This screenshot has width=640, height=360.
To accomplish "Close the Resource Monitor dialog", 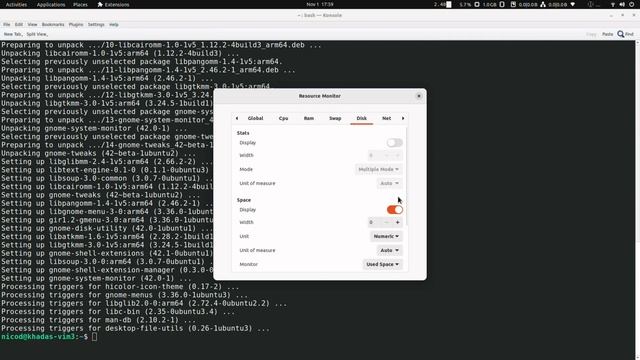I will coord(418,96).
